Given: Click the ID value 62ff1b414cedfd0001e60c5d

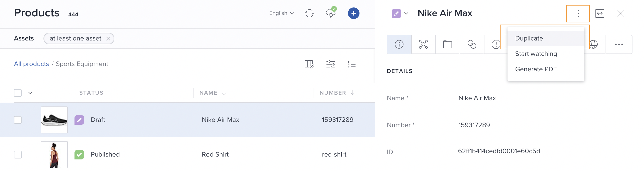Looking at the screenshot, I should [x=499, y=151].
